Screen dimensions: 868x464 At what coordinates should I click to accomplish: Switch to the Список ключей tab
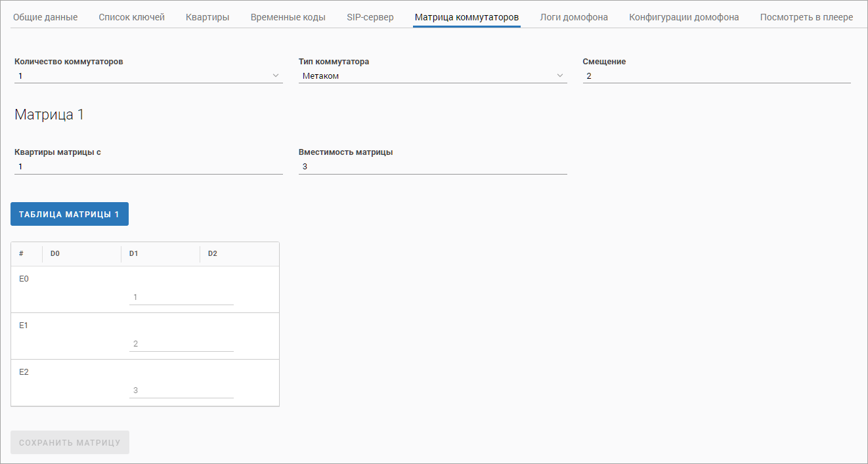click(x=131, y=17)
